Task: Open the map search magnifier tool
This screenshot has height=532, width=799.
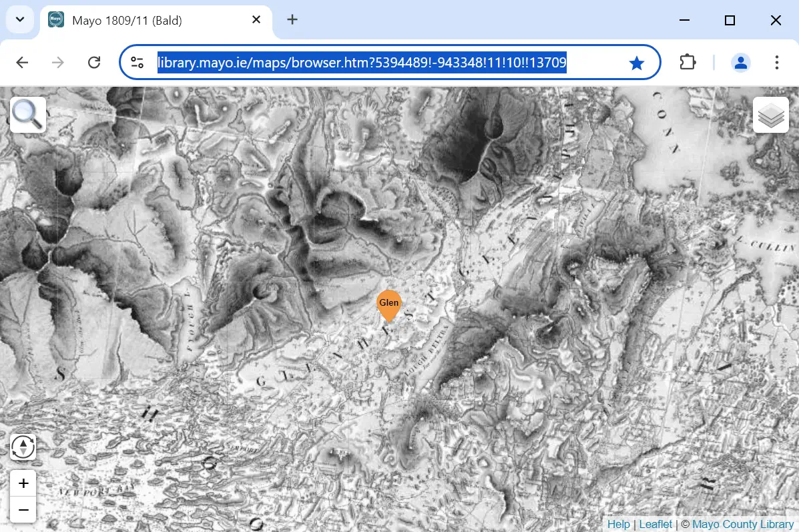Action: pos(28,115)
